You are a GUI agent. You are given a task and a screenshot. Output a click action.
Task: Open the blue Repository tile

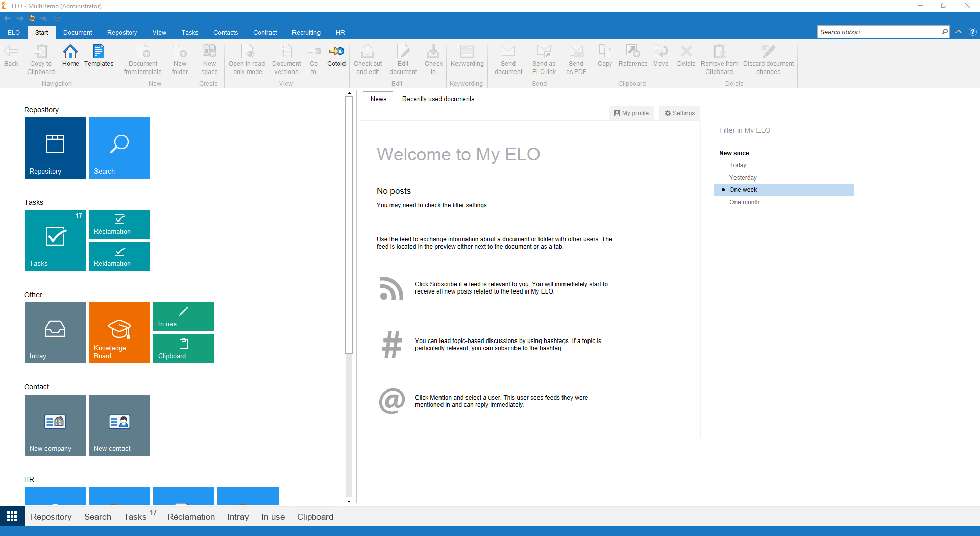coord(55,148)
